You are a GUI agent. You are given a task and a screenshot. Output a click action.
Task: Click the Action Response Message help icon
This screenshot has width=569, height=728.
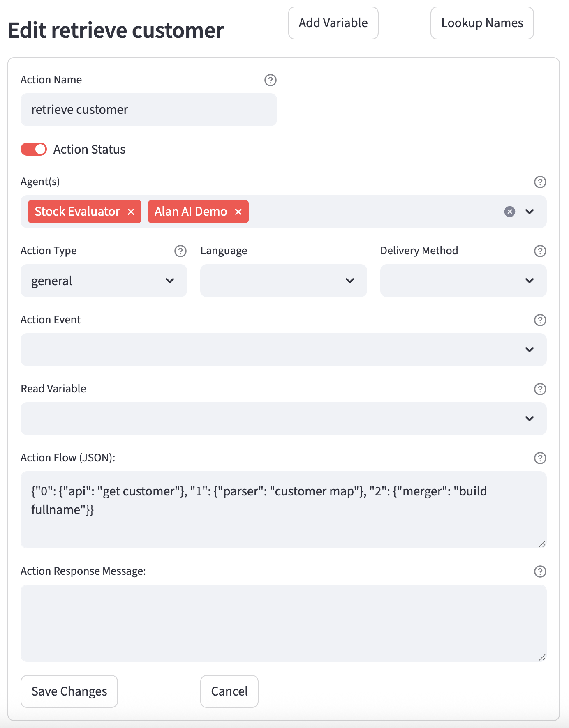tap(540, 571)
